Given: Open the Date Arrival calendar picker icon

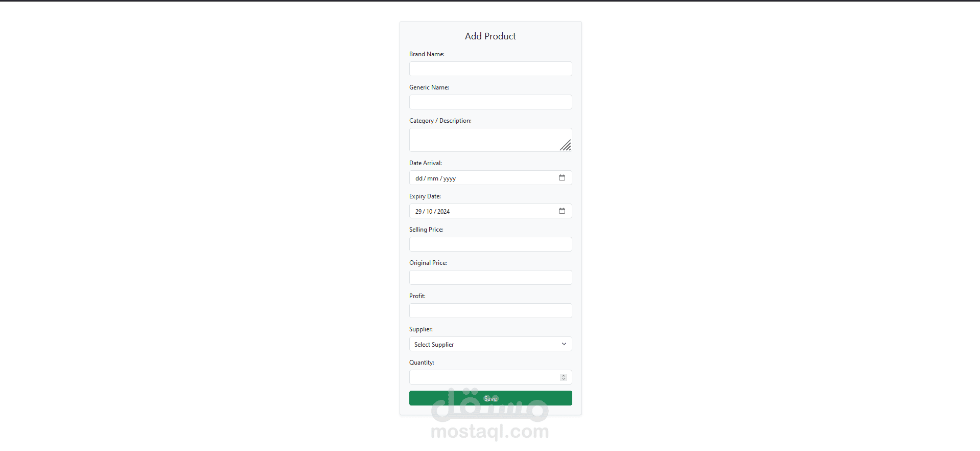Looking at the screenshot, I should (x=562, y=178).
